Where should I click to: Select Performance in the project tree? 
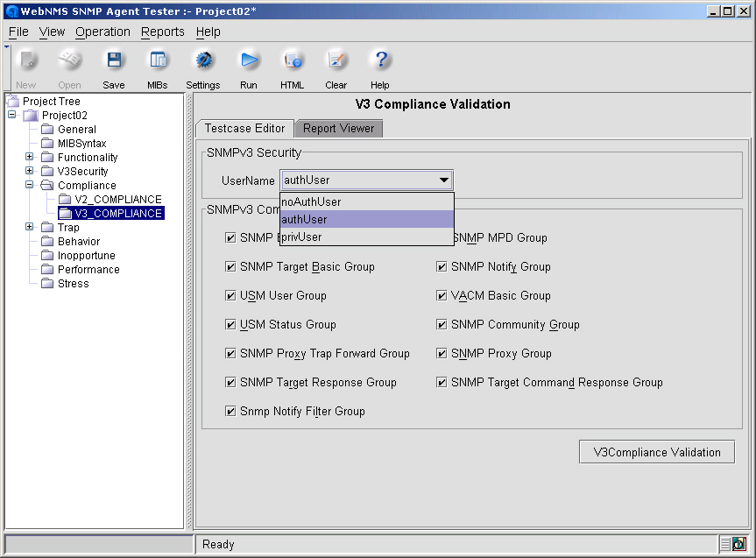(88, 269)
